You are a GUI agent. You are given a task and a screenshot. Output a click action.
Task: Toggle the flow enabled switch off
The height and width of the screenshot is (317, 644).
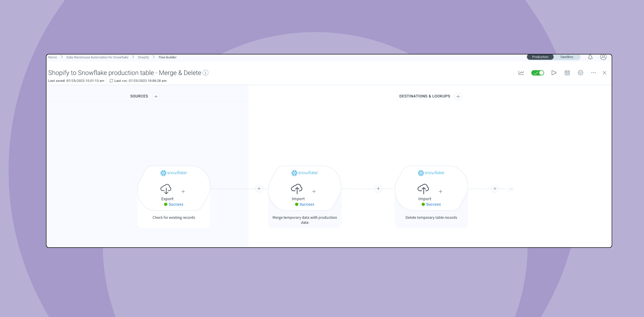pos(538,73)
